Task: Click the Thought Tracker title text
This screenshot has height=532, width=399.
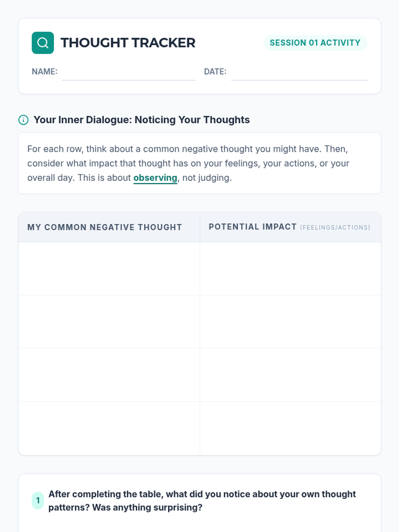Action: [x=128, y=43]
